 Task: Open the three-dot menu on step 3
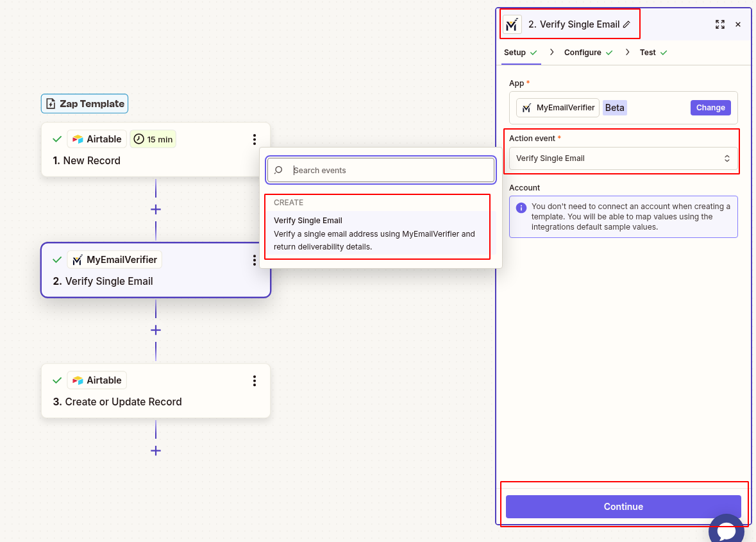255,380
